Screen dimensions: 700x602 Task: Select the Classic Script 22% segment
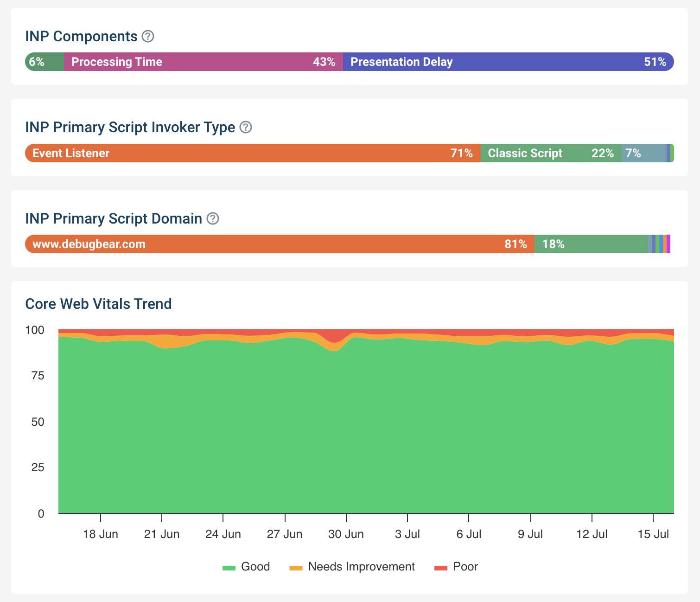pos(551,153)
